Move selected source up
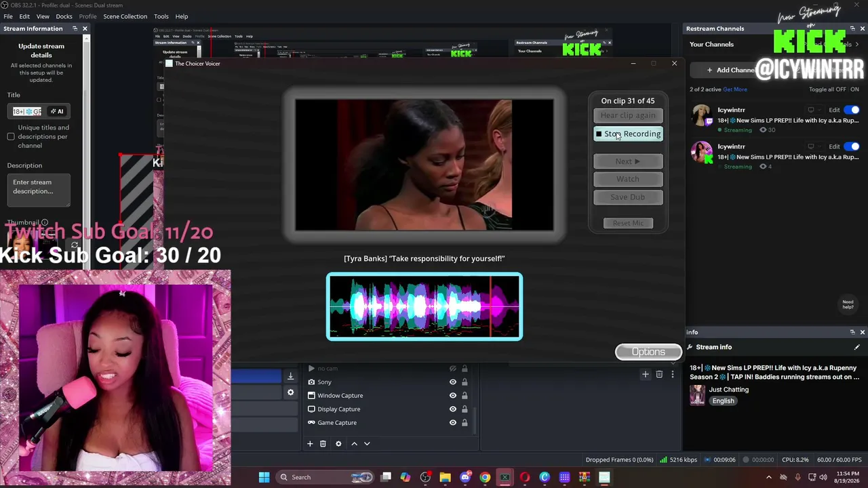Screen dimensions: 868x488 tap(354, 444)
